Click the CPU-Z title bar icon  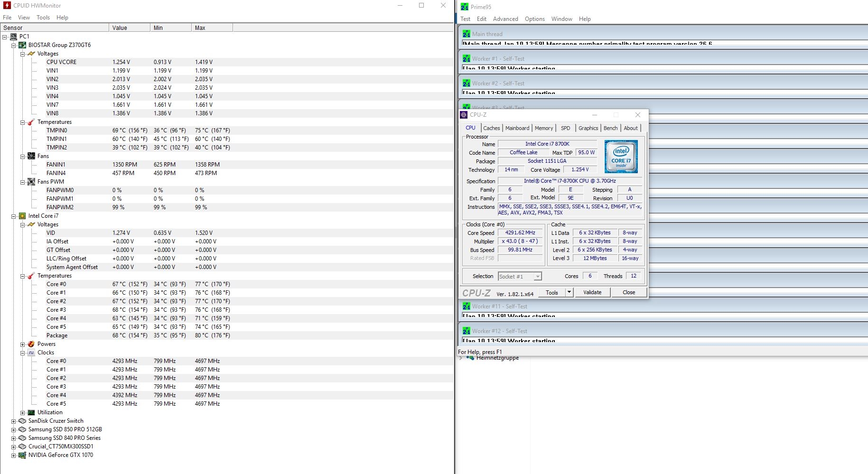(464, 115)
